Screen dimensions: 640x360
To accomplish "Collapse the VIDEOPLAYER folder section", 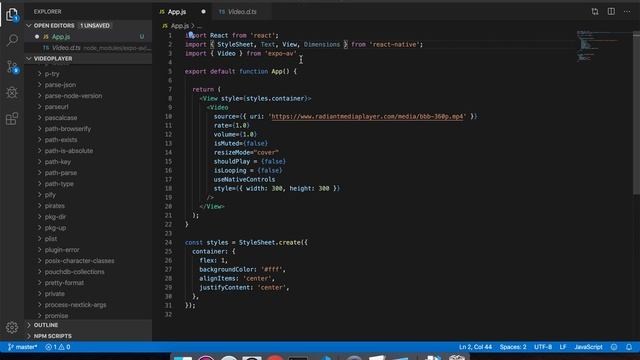I will tap(88, 59).
